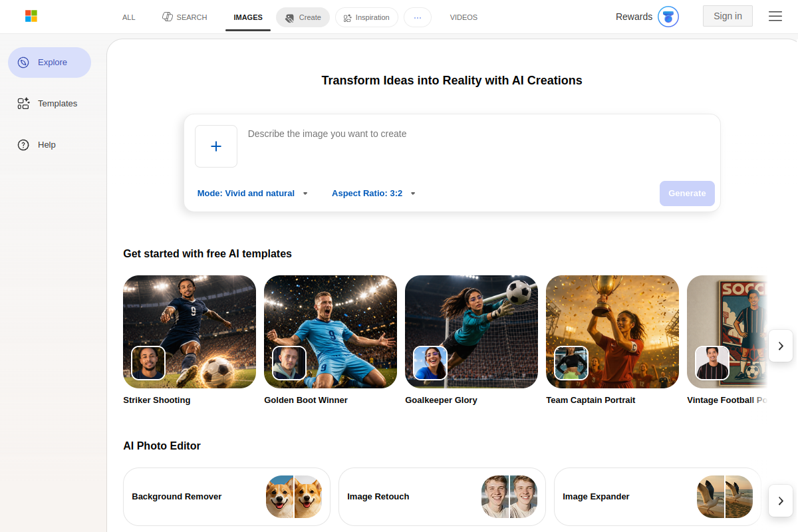
Task: Open the Striker Shooting template image
Action: tap(190, 332)
